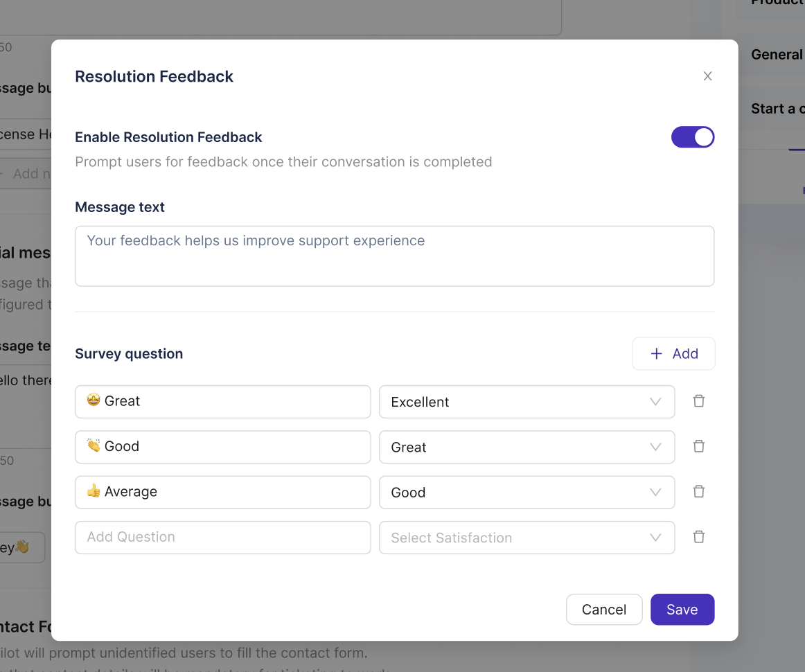Image resolution: width=805 pixels, height=672 pixels.
Task: Click the chevron on the Select Satisfaction dropdown
Action: point(655,538)
